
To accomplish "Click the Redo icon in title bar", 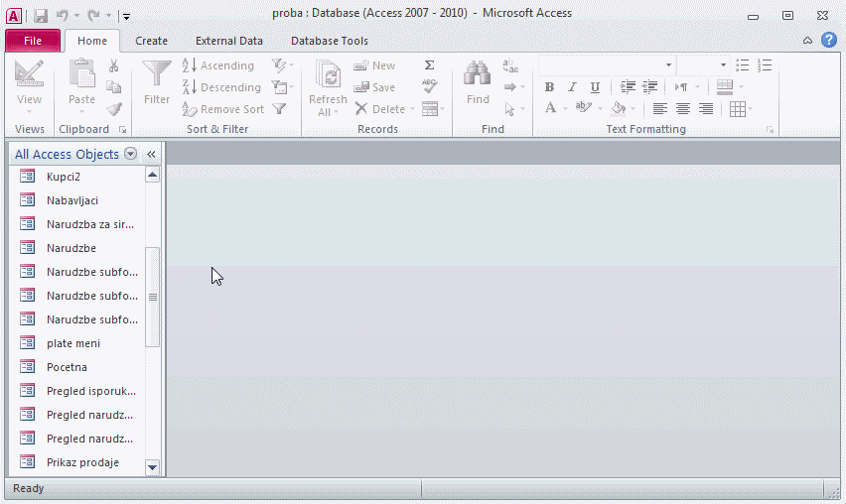I will coord(93,16).
